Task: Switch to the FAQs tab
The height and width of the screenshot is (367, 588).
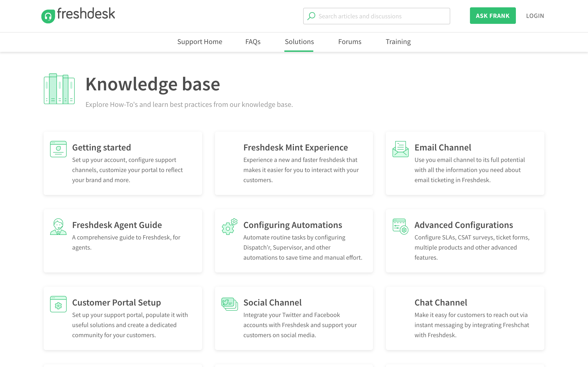Action: (x=253, y=42)
